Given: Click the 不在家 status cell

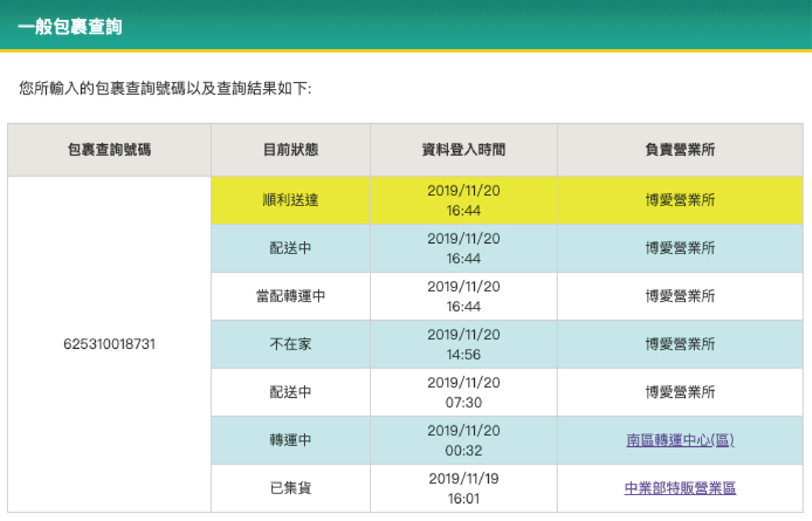Looking at the screenshot, I should tap(290, 344).
